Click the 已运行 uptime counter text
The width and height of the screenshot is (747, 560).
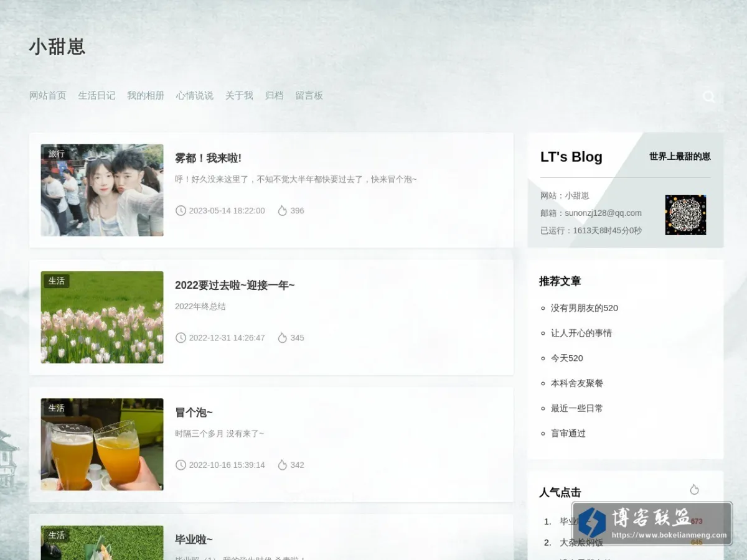[591, 230]
